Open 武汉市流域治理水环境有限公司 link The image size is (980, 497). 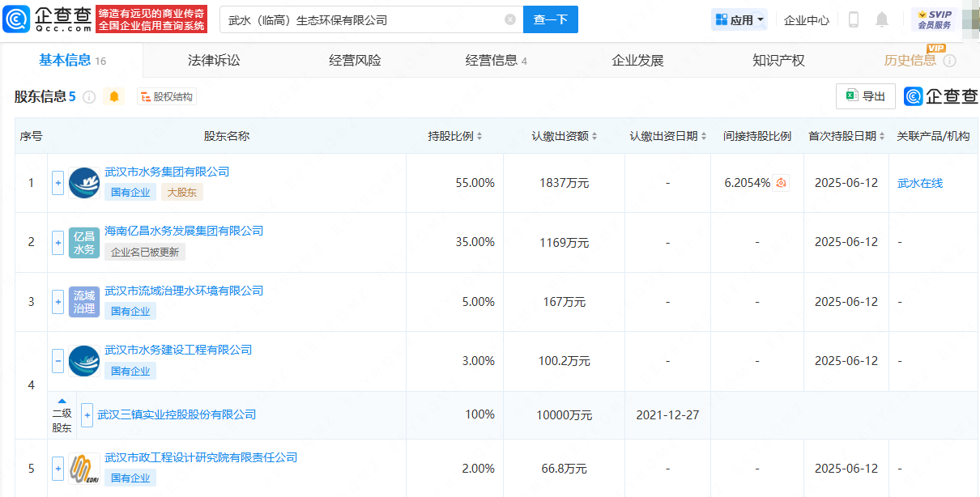click(184, 291)
